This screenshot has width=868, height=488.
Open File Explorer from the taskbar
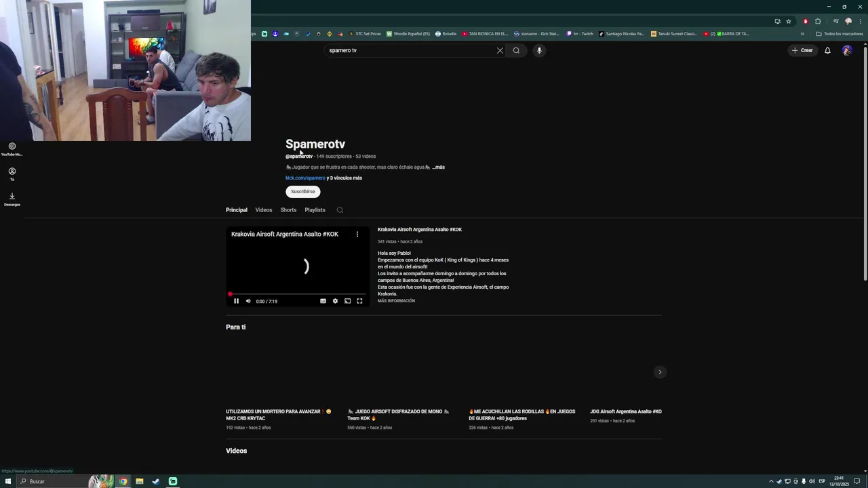(140, 481)
